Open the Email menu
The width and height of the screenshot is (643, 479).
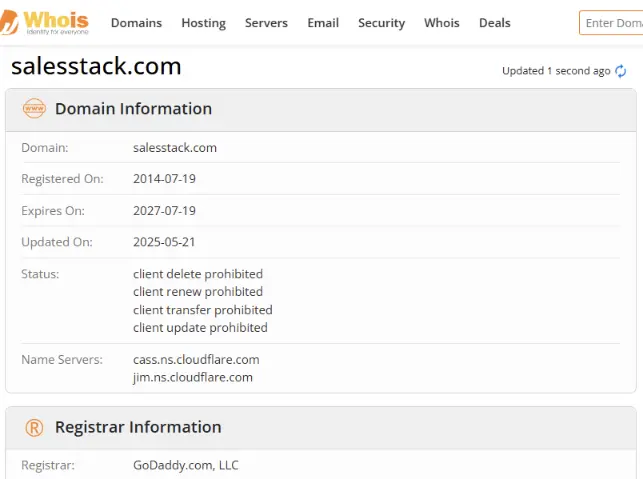click(323, 23)
